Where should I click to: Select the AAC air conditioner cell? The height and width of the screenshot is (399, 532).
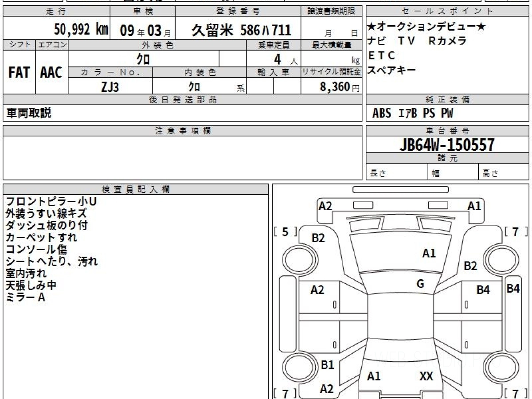(51, 73)
